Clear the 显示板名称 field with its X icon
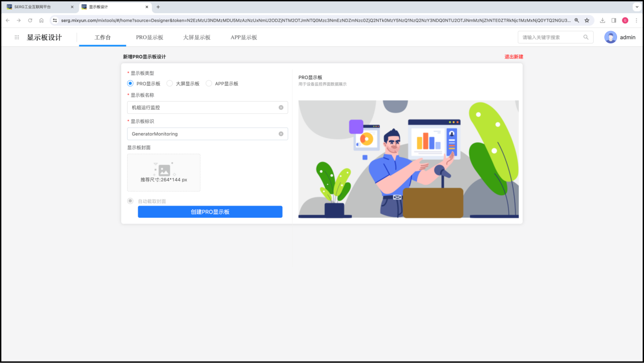Screen dimensions: 644x363 tap(281, 107)
